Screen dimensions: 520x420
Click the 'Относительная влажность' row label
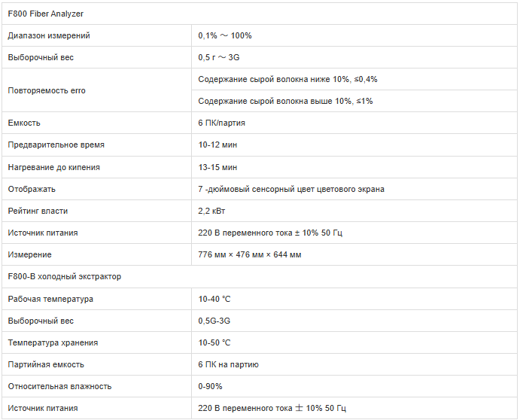click(59, 386)
